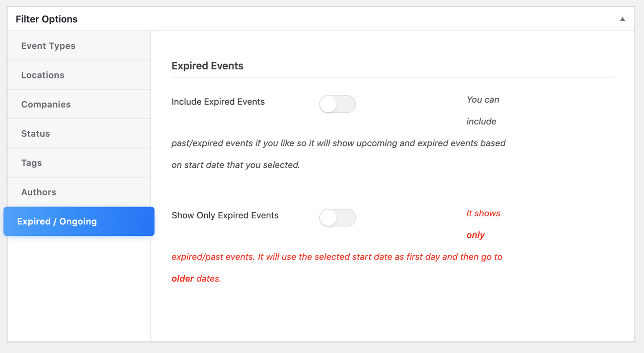Image resolution: width=644 pixels, height=353 pixels.
Task: Open the Tags filter tab
Action: [x=31, y=162]
